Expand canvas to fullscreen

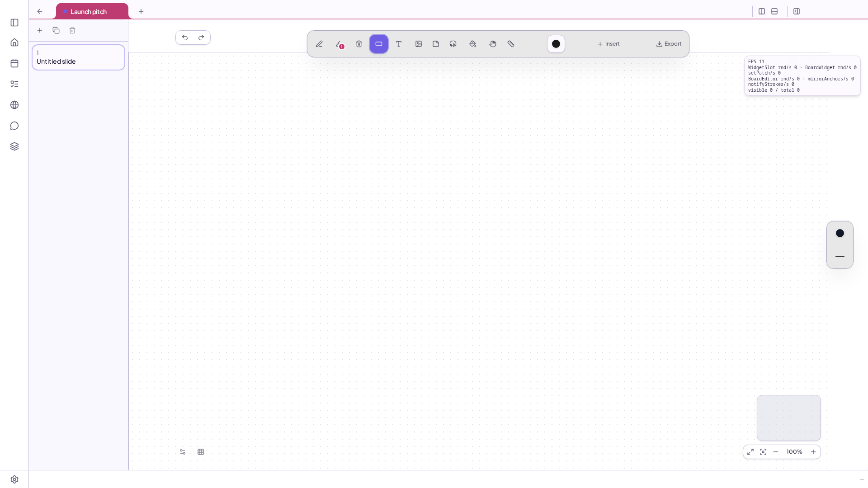(750, 452)
